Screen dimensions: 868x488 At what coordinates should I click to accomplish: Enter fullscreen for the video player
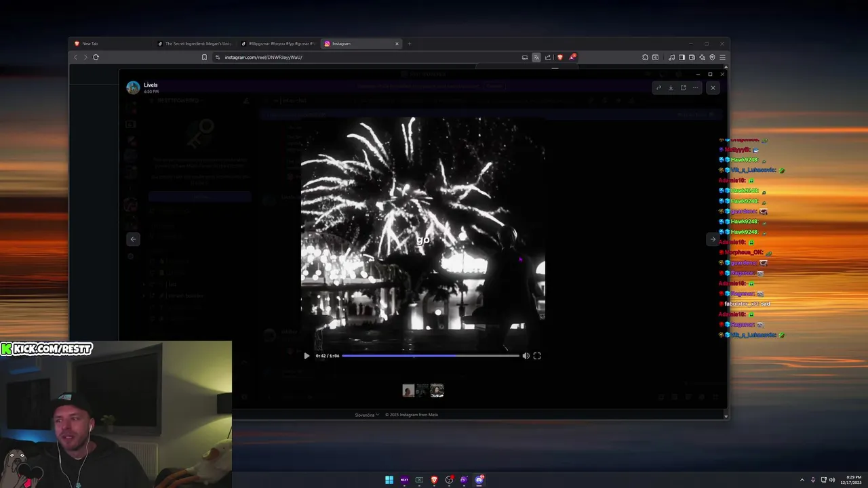click(537, 356)
